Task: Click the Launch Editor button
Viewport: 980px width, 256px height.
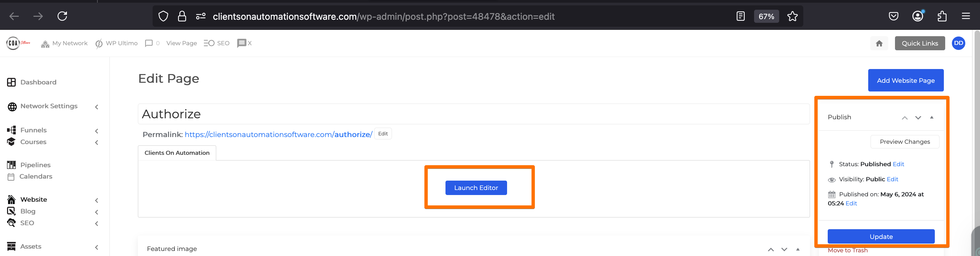Action: [476, 188]
